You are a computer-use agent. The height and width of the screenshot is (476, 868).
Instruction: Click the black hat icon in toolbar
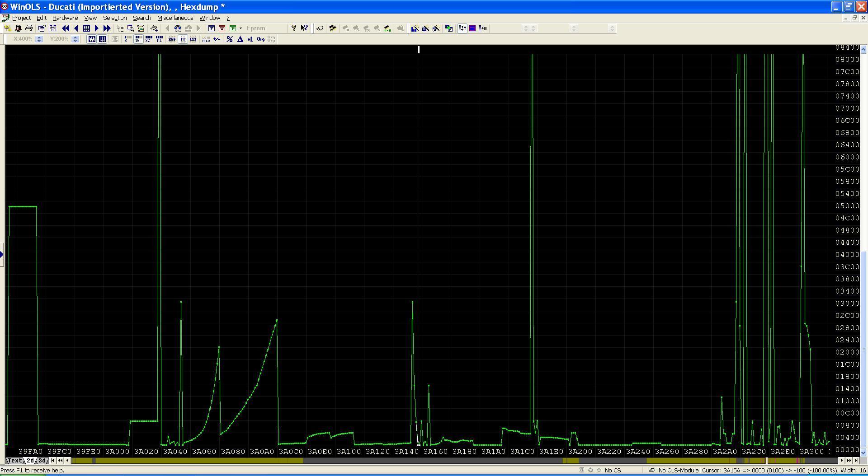(18, 28)
